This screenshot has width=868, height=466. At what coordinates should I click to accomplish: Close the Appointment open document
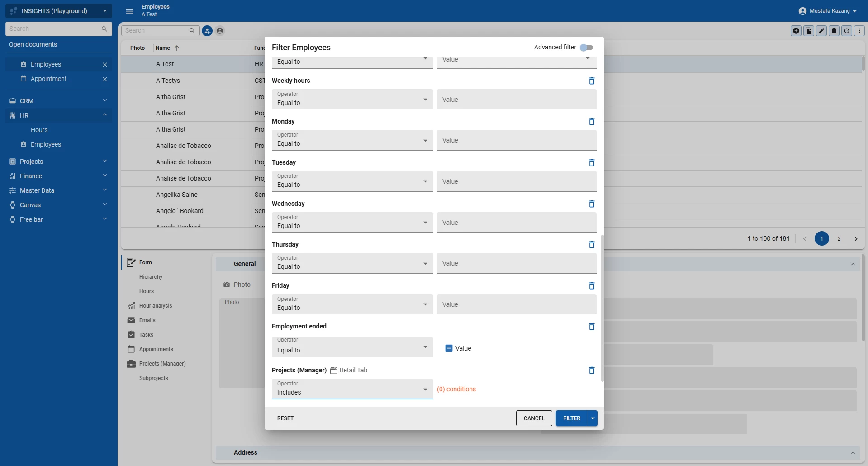[x=105, y=79]
